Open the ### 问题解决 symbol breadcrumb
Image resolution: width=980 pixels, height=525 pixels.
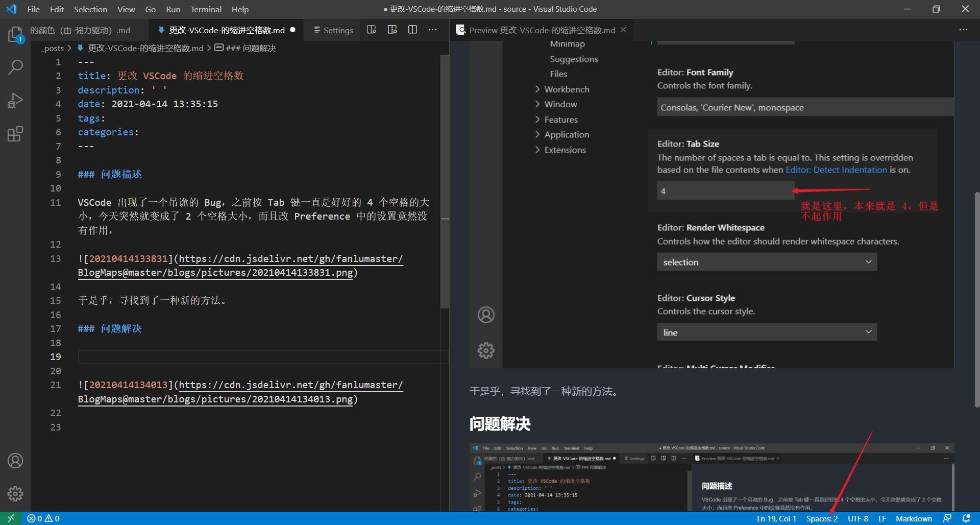coord(246,48)
